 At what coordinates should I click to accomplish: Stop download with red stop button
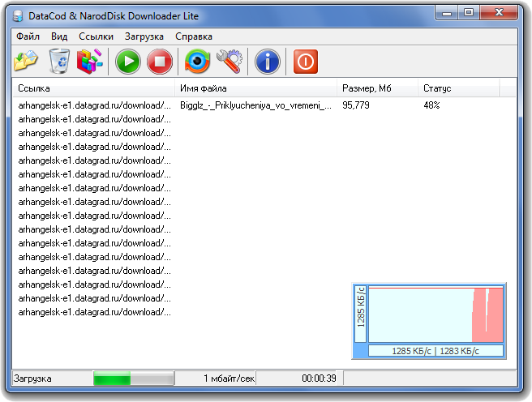click(160, 62)
